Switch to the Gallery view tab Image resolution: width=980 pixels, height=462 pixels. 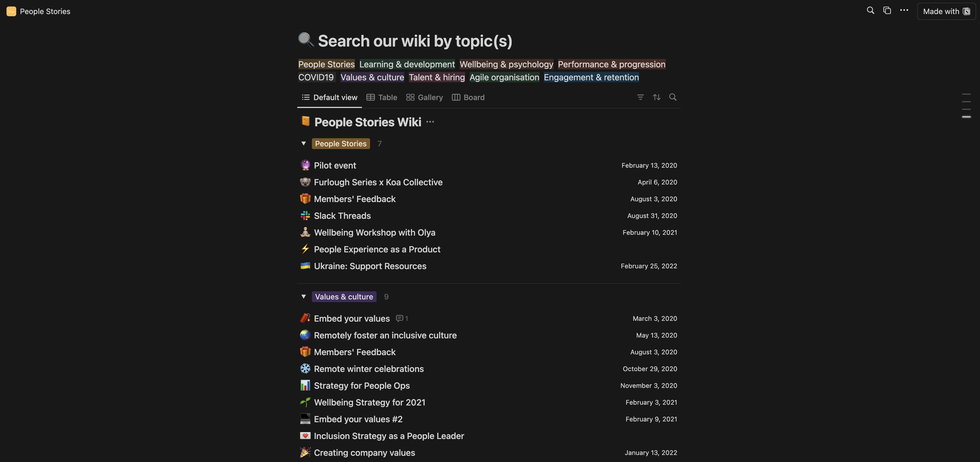(424, 97)
